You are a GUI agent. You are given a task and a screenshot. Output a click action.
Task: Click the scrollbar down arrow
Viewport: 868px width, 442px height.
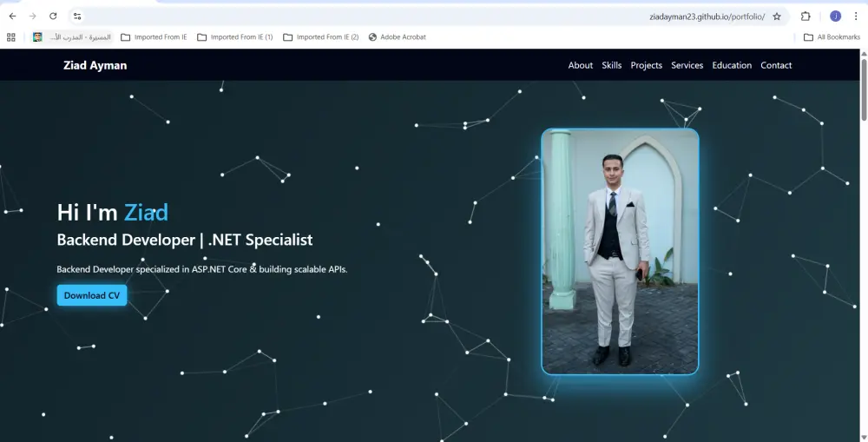pyautogui.click(x=864, y=438)
